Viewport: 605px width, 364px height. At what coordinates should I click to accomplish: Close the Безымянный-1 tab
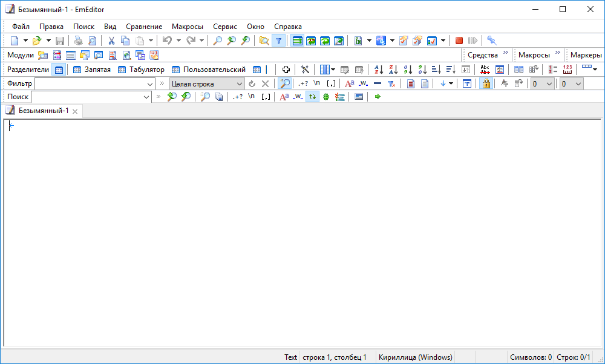(x=75, y=111)
